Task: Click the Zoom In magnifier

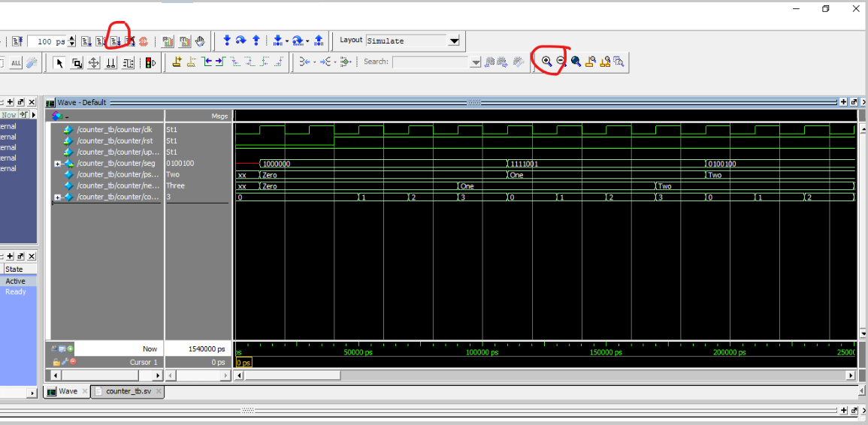Action: click(x=546, y=62)
